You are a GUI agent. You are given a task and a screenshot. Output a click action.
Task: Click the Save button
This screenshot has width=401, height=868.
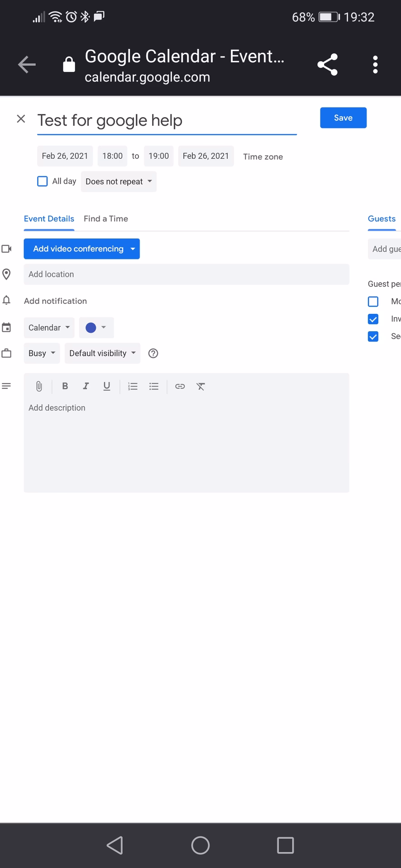(343, 118)
